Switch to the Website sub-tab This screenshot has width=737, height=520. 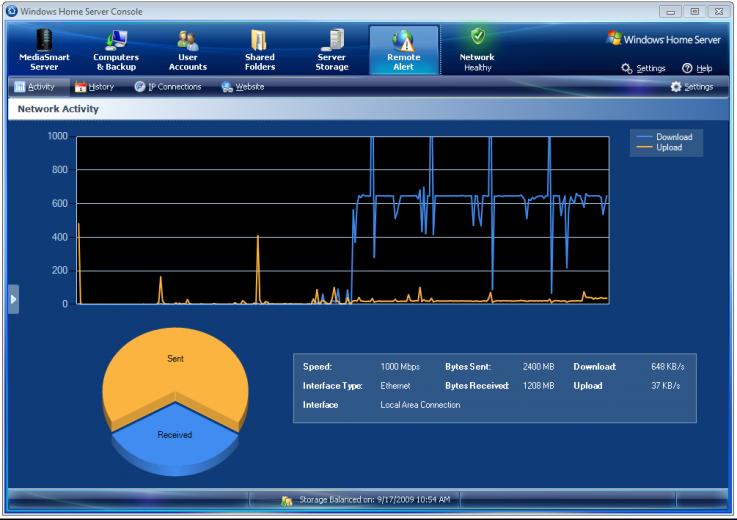[243, 87]
